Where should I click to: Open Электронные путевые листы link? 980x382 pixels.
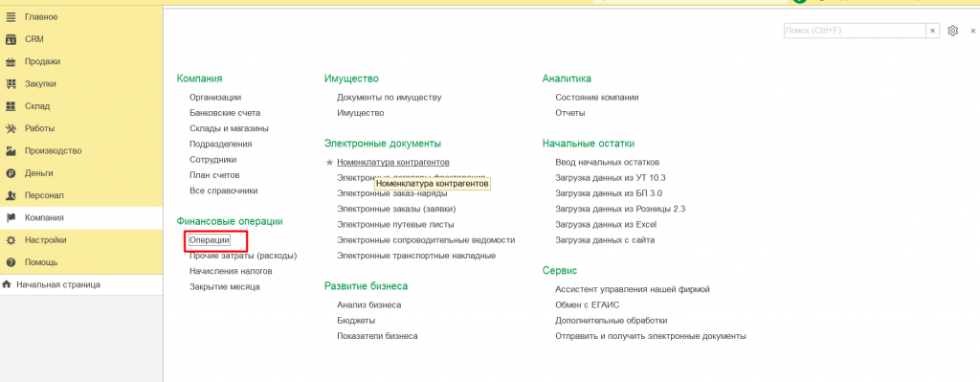point(395,224)
